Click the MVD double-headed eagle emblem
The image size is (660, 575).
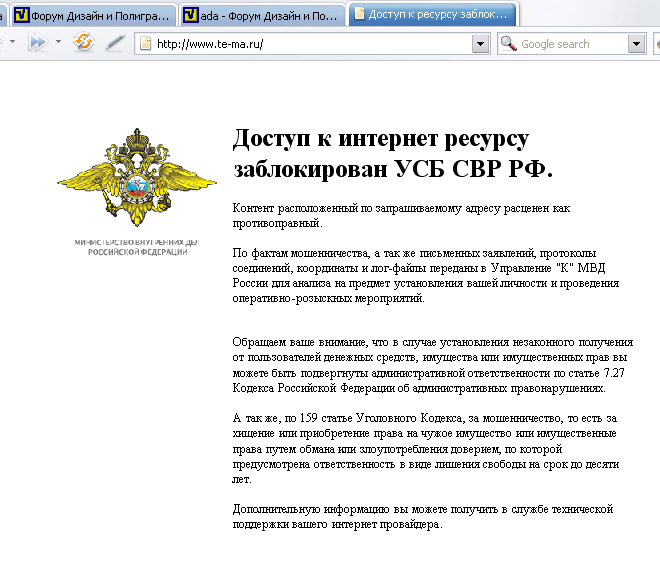(137, 177)
